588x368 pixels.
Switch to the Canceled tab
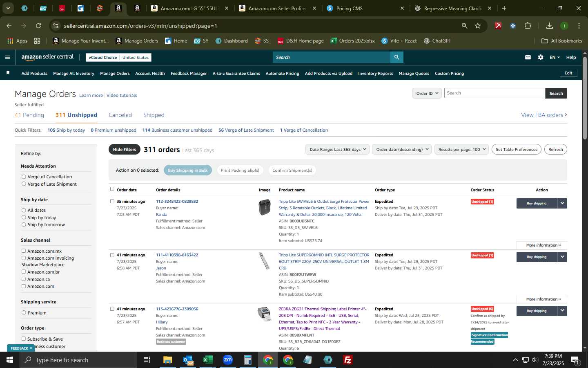pyautogui.click(x=120, y=115)
